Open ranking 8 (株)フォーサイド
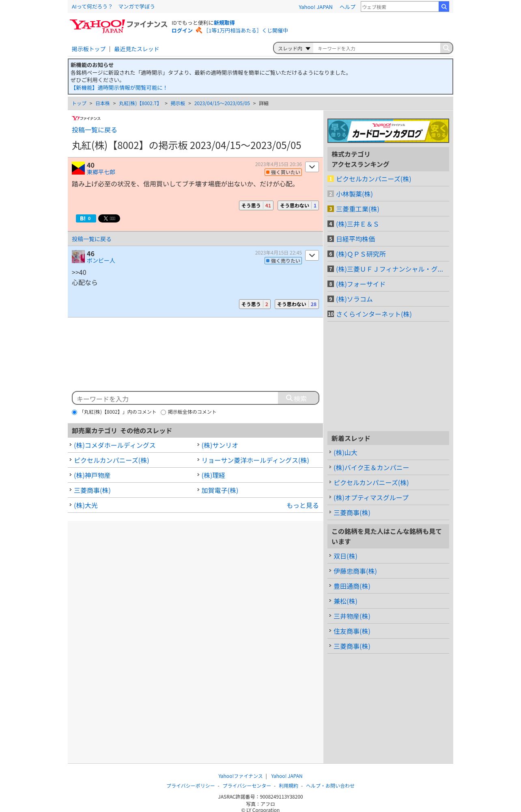 [360, 284]
